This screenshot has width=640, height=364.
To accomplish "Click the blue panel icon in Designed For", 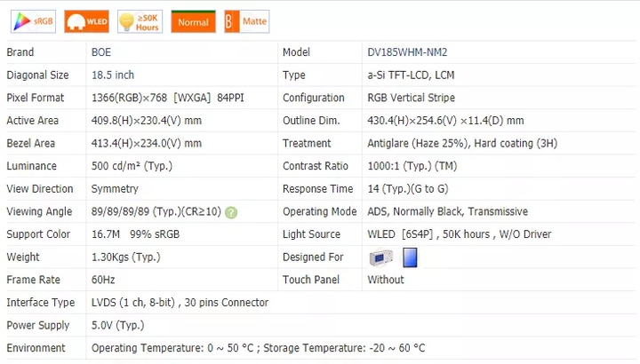I will pyautogui.click(x=410, y=257).
